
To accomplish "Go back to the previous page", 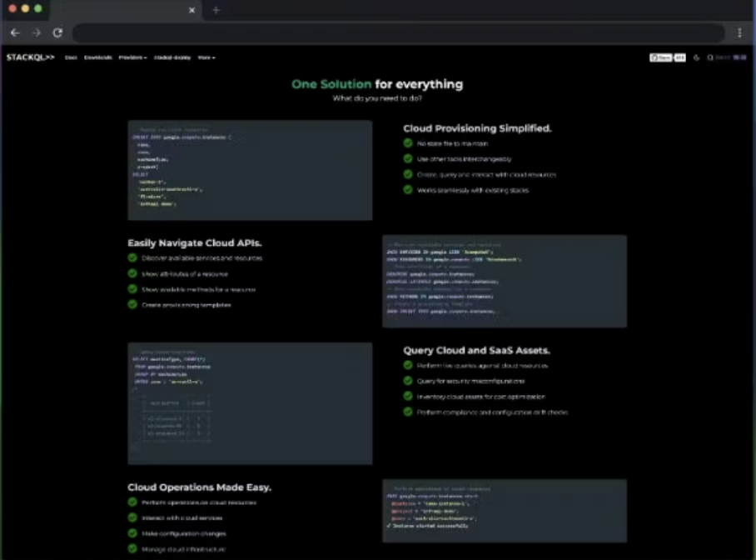I will 16,32.
